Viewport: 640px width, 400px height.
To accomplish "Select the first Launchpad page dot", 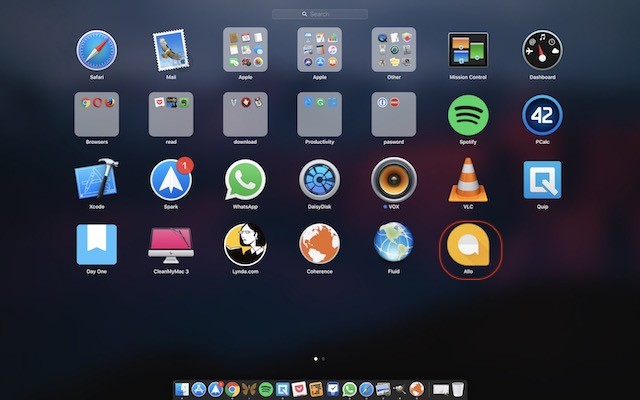I will [316, 359].
